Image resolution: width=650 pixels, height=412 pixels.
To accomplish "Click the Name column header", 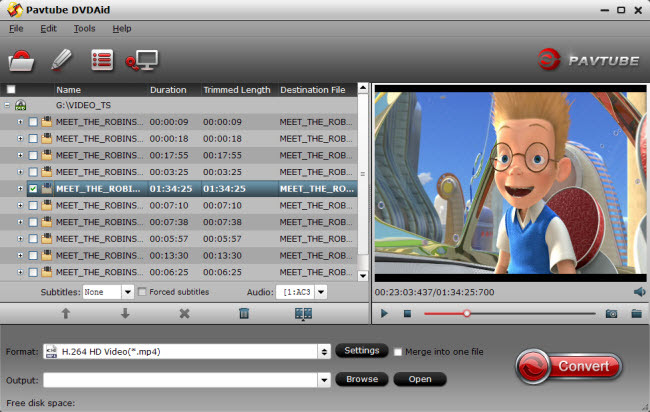I will pyautogui.click(x=101, y=90).
